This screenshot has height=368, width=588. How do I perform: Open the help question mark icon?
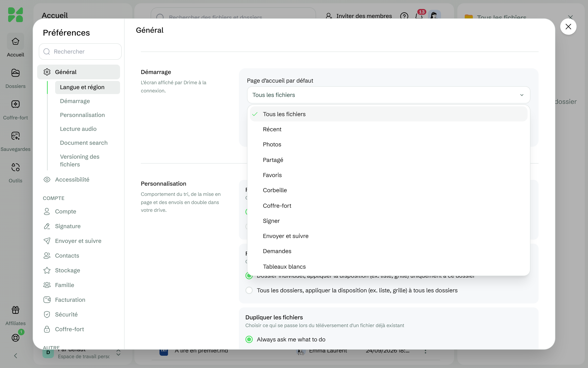404,16
